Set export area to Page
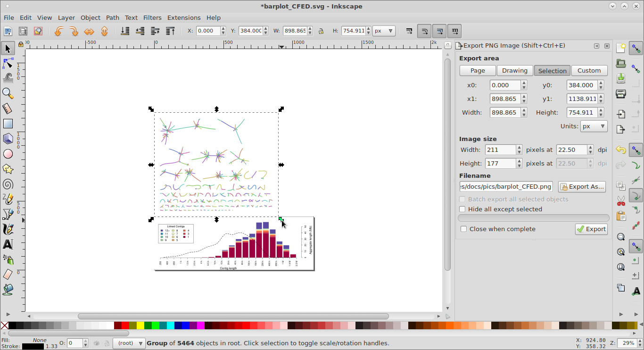The height and width of the screenshot is (350, 644). point(478,71)
